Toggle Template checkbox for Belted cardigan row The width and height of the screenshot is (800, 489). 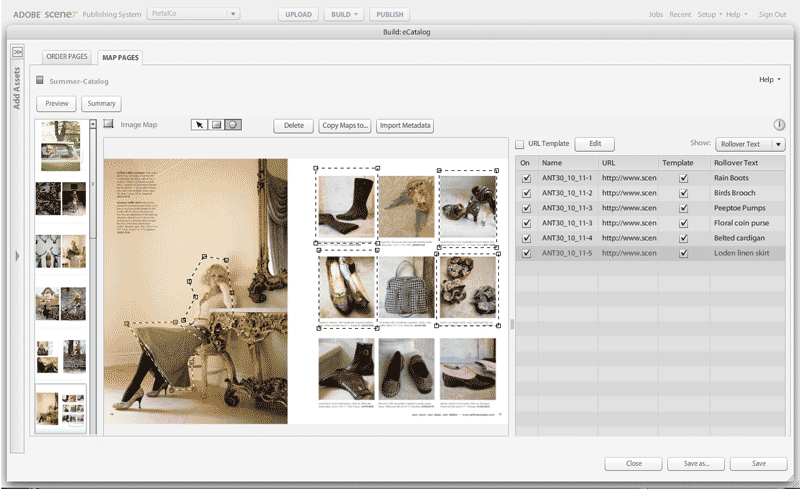point(684,238)
